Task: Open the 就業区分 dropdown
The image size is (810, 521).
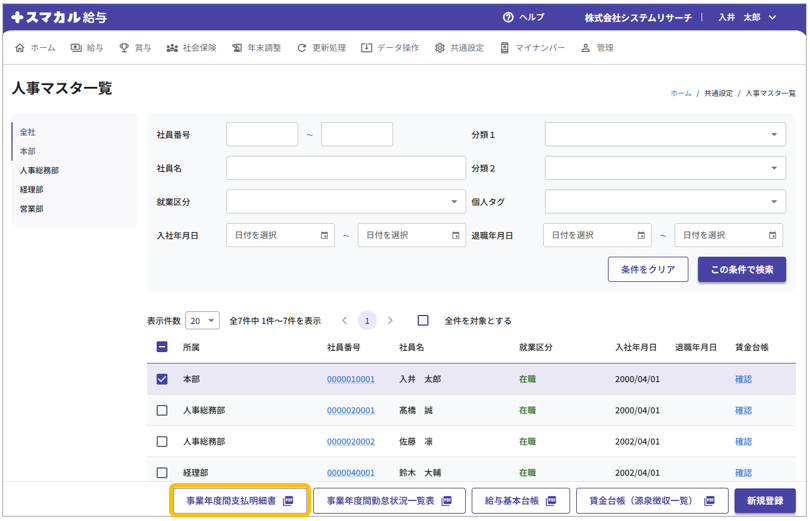Action: coord(346,202)
